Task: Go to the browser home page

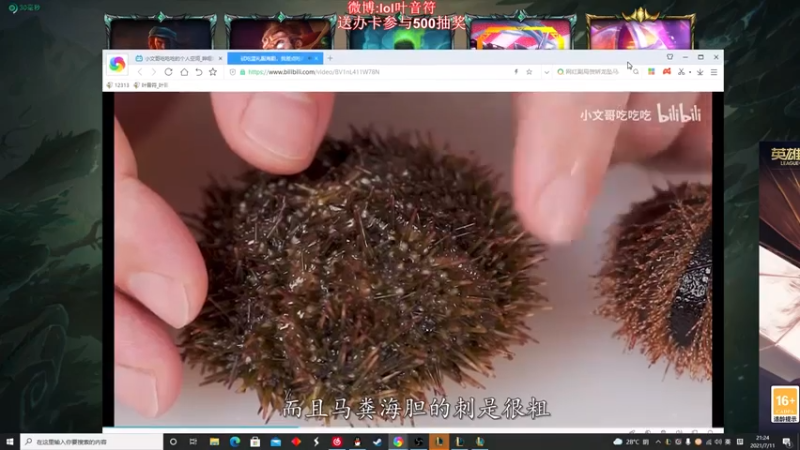Action: [184, 72]
